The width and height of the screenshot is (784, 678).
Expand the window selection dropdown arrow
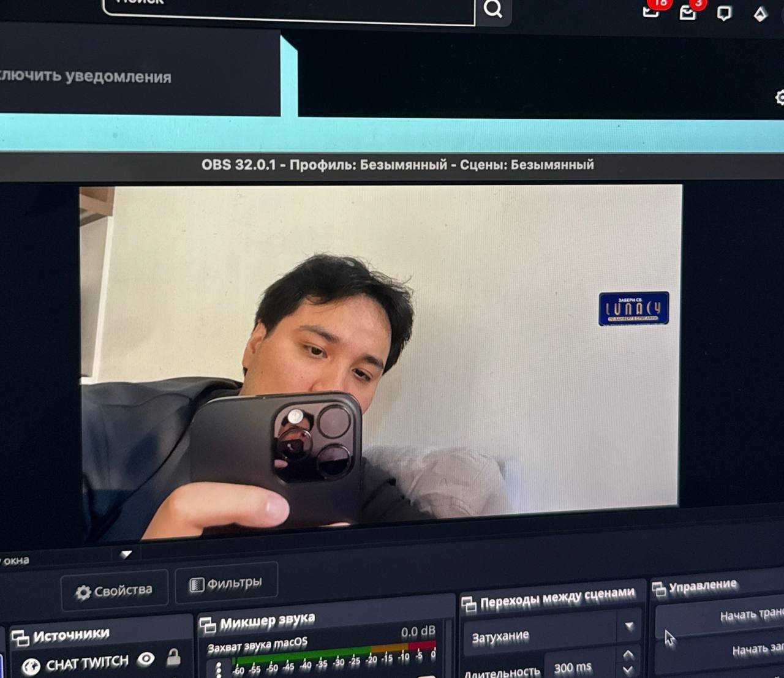(126, 554)
